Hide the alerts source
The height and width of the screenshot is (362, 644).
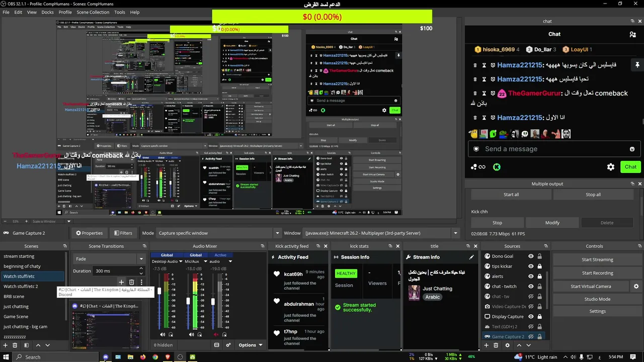point(530,277)
